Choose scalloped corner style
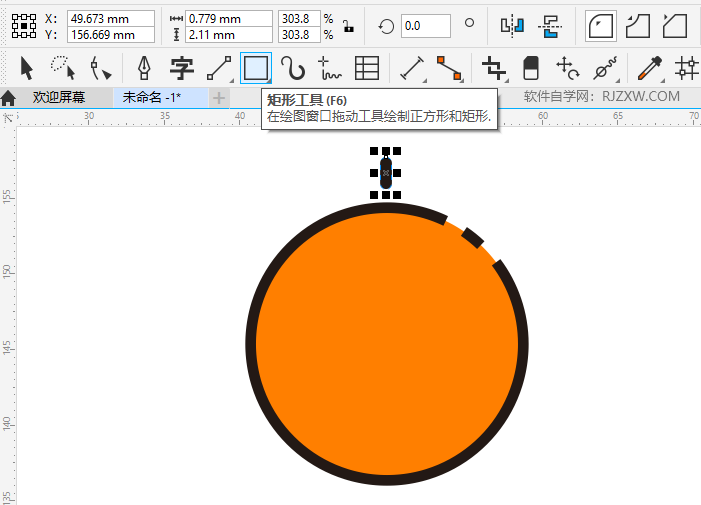 pyautogui.click(x=638, y=26)
